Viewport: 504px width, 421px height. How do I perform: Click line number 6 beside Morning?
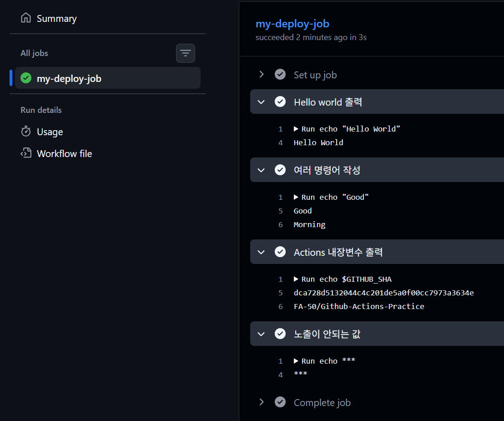(280, 225)
